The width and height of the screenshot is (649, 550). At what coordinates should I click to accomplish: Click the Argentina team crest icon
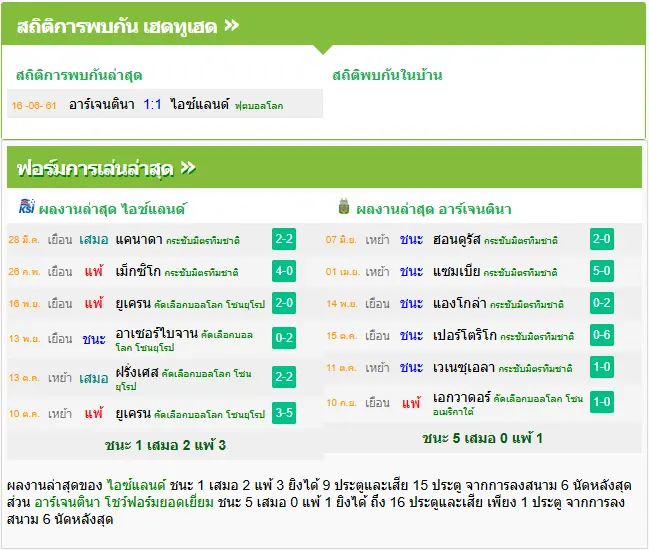point(344,206)
